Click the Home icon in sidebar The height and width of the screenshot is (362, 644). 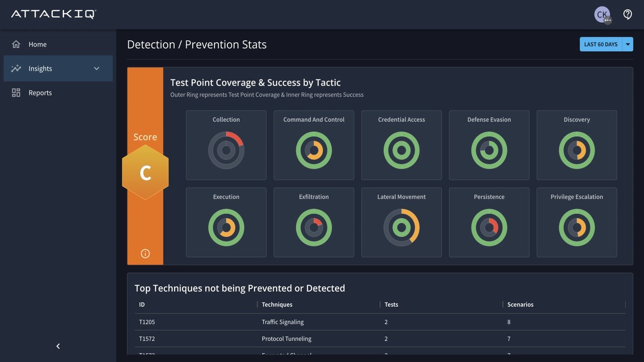click(16, 44)
